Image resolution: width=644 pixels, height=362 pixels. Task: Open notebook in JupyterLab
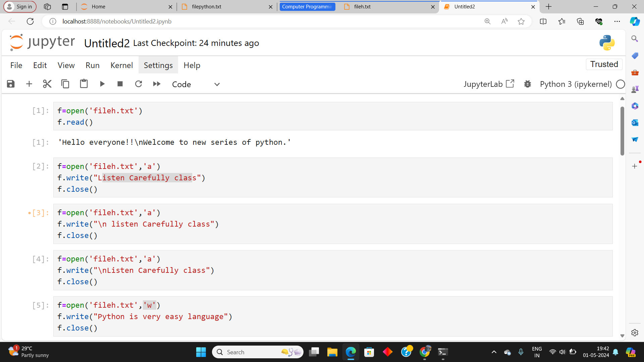coord(488,84)
